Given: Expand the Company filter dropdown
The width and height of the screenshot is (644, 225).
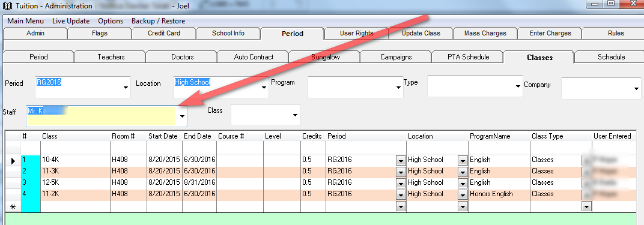Looking at the screenshot, I should pos(636,88).
